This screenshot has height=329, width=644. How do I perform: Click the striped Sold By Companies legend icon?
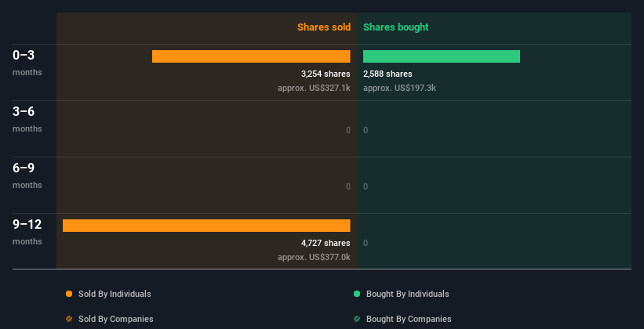tap(69, 319)
